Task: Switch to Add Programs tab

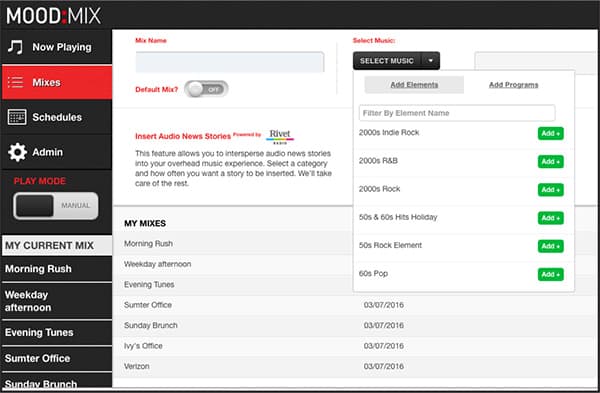Action: tap(514, 85)
